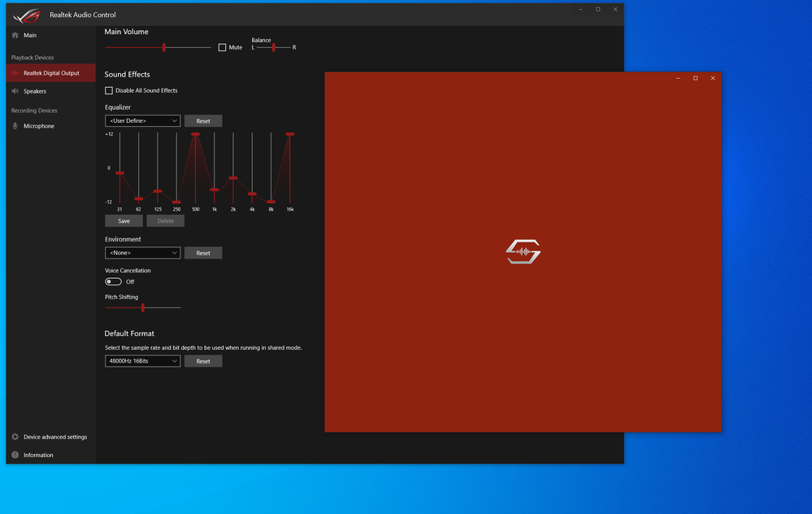Click the Balance slider handle
Screen dimensions: 812x514
click(x=273, y=48)
